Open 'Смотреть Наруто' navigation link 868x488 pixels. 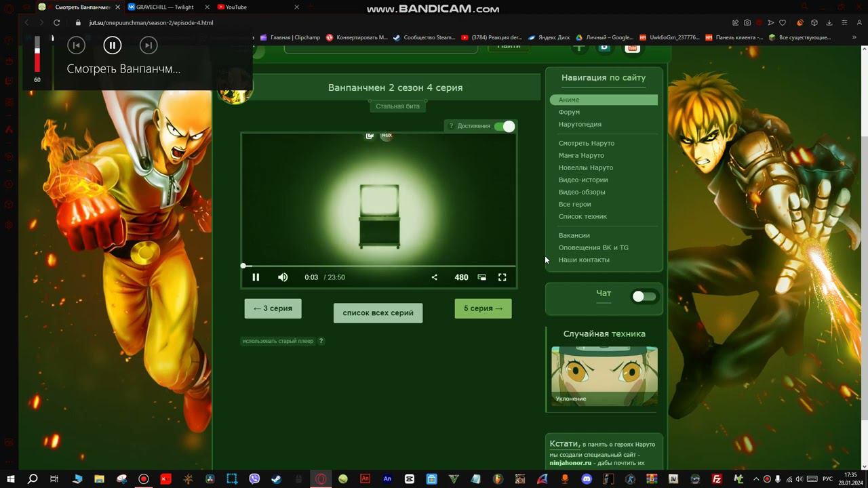click(587, 143)
